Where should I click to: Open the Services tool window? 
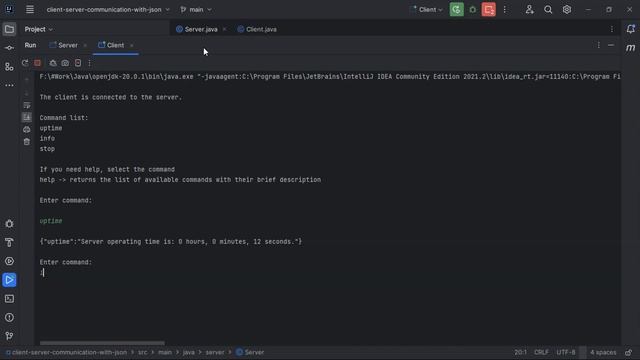tap(9, 261)
